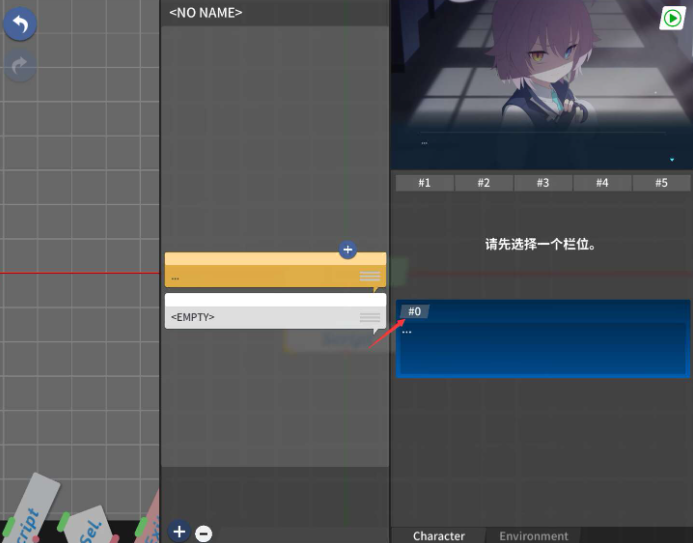The height and width of the screenshot is (543, 693).
Task: Click the <NO NAME> title header
Action: coord(206,12)
